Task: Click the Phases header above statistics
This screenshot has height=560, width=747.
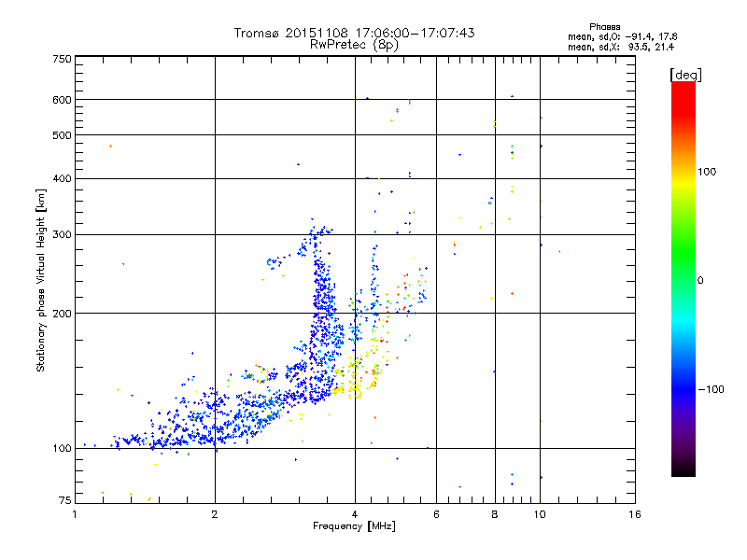Action: pyautogui.click(x=604, y=27)
